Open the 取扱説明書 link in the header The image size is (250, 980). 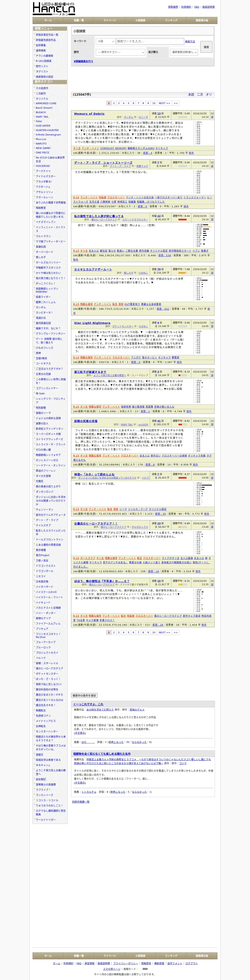pyautogui.click(x=209, y=7)
